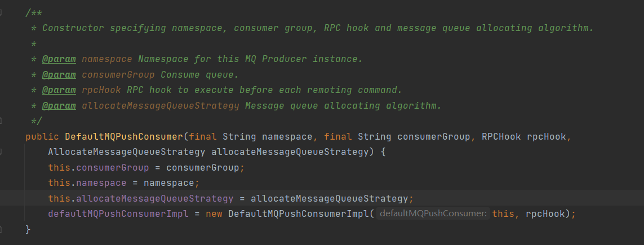Click the RPCHook type in the constructor signature
Image resolution: width=644 pixels, height=245 pixels.
pyautogui.click(x=501, y=136)
